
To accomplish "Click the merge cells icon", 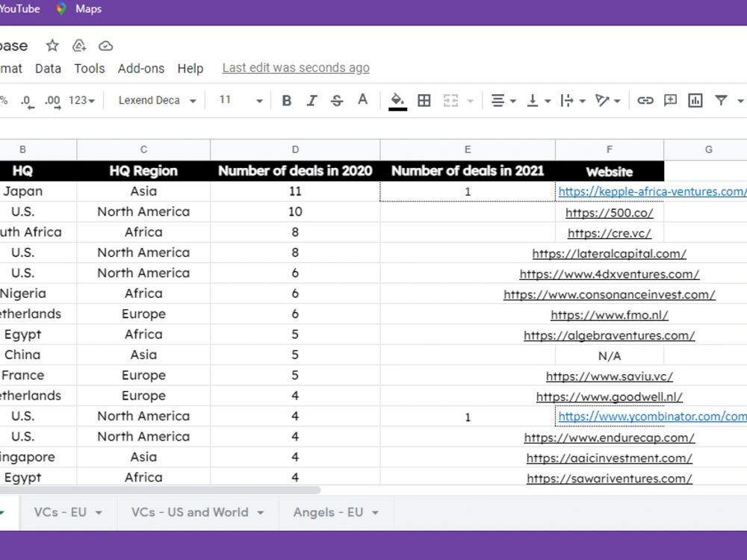I will pos(450,101).
